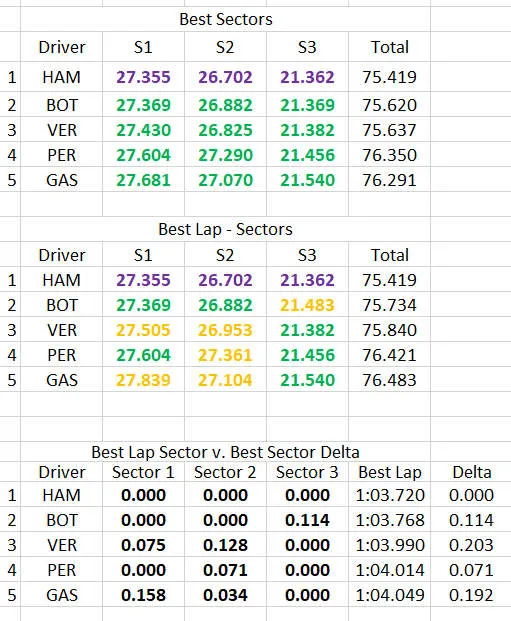
Task: Select the cell showing total 75.637
Action: [x=390, y=130]
